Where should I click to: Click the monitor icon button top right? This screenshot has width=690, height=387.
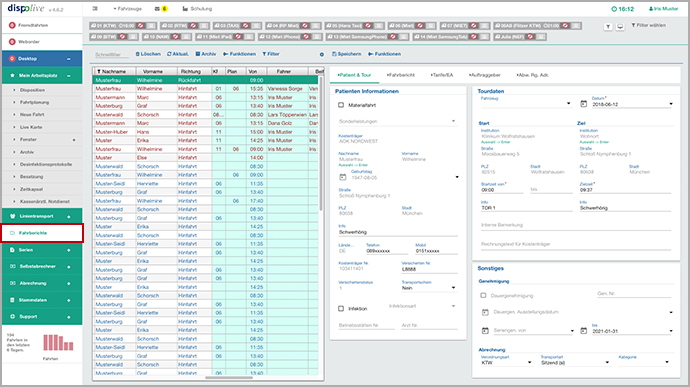620,27
